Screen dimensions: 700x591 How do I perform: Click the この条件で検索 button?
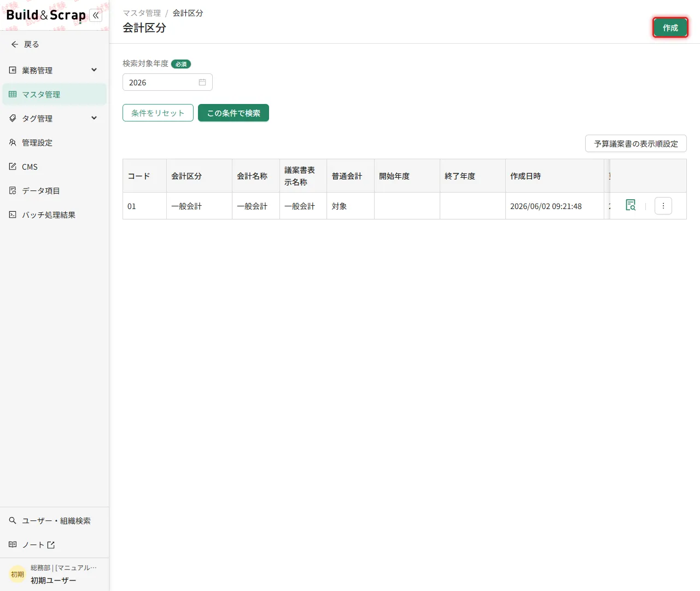[x=234, y=113]
